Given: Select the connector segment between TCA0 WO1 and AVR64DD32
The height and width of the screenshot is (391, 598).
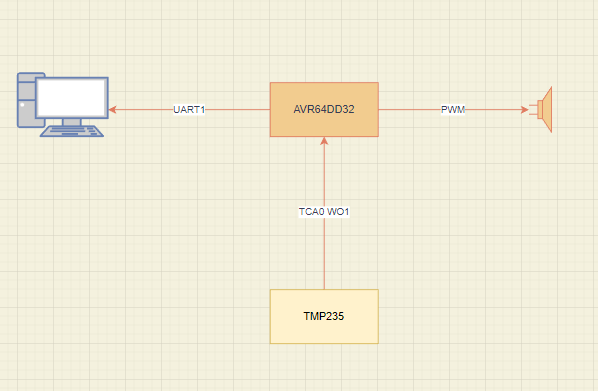Looking at the screenshot, I should click(324, 176).
